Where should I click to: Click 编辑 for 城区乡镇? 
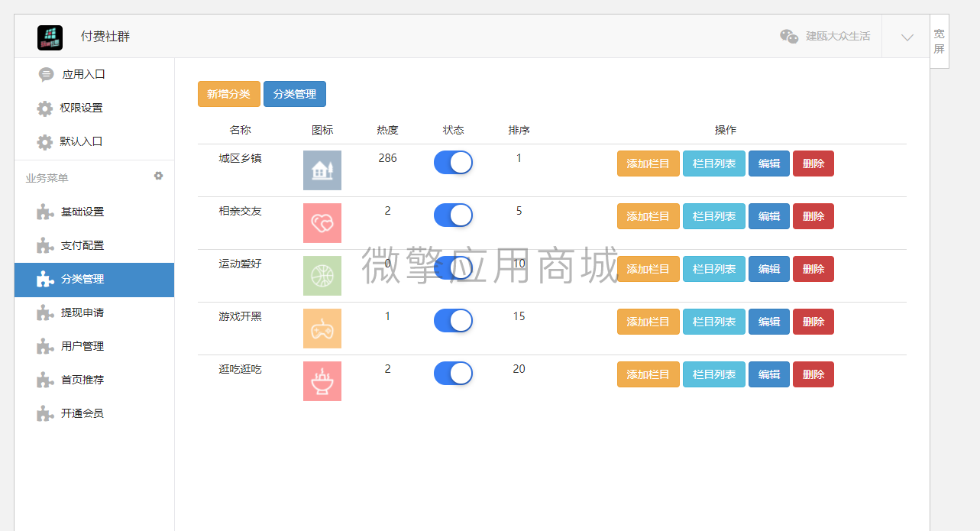click(x=769, y=164)
